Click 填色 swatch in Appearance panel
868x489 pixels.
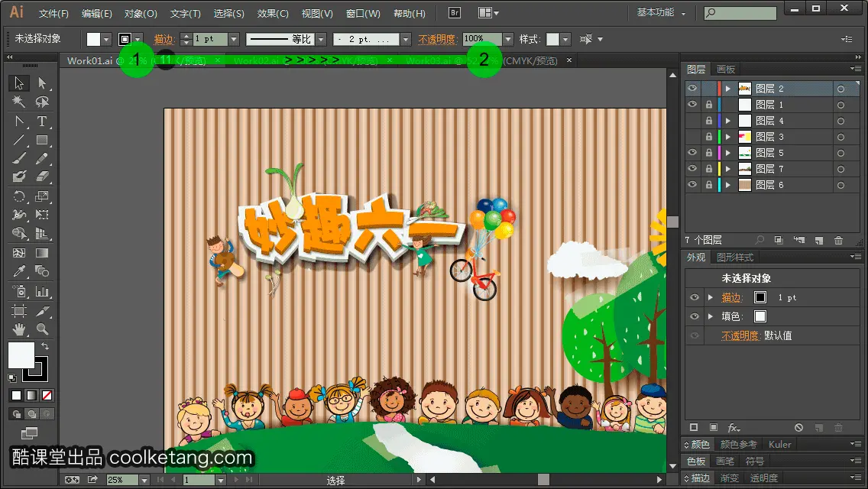tap(760, 316)
